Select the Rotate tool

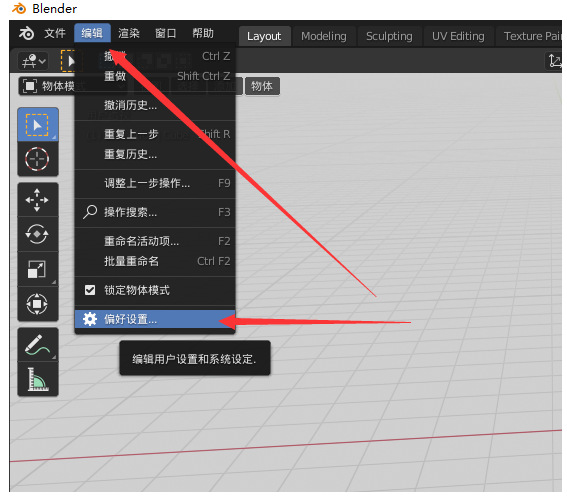(38, 234)
